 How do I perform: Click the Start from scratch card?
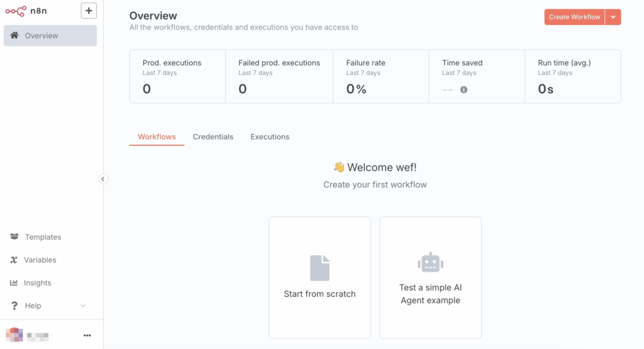point(320,277)
